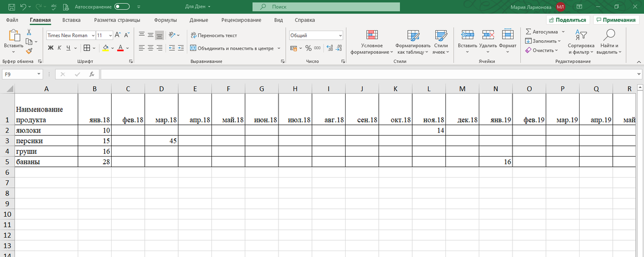The image size is (644, 257).
Task: Toggle bold (Ж) formatting
Action: coord(50,48)
